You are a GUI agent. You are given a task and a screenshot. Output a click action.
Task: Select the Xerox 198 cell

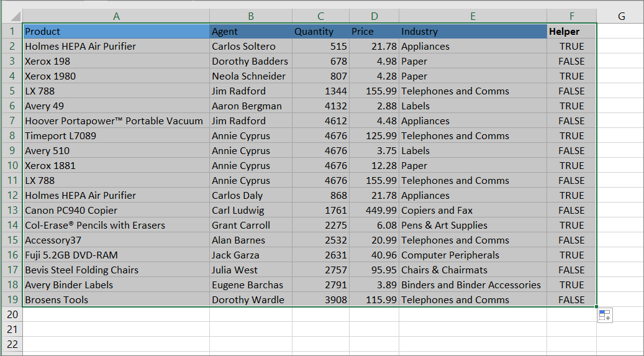(x=116, y=62)
